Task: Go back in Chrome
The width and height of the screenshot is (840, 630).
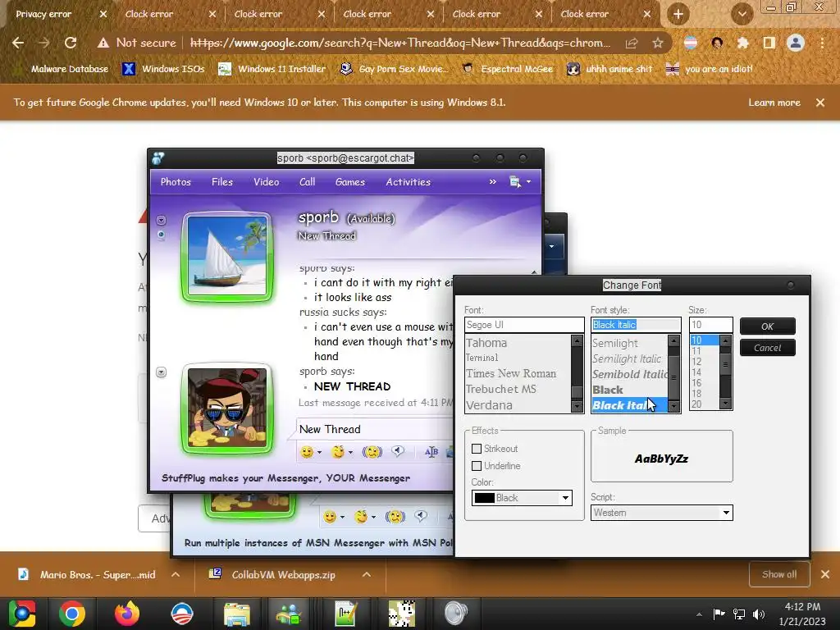Action: pos(18,43)
